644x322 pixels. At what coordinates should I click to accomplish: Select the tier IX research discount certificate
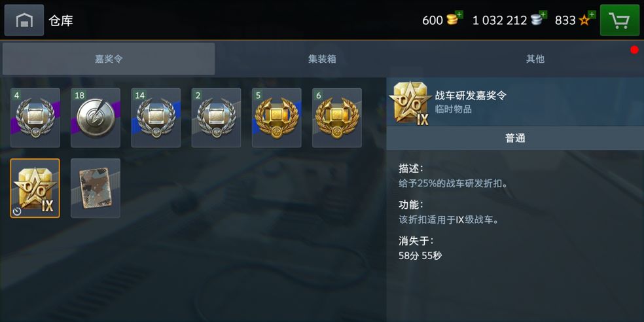point(35,188)
